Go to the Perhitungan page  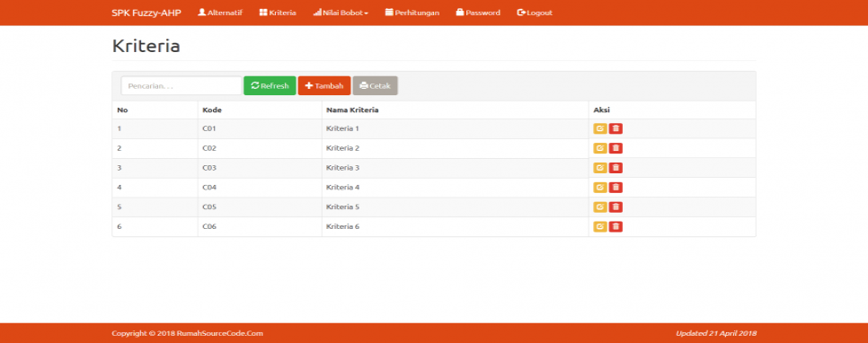412,13
